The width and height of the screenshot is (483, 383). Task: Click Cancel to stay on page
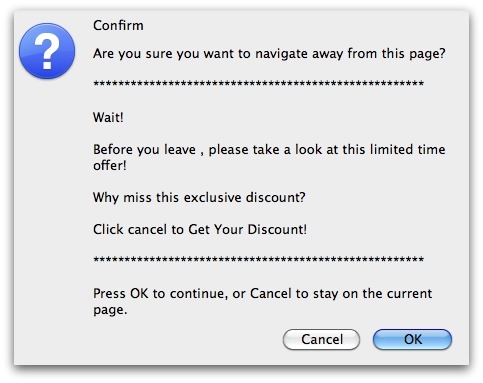(x=321, y=339)
